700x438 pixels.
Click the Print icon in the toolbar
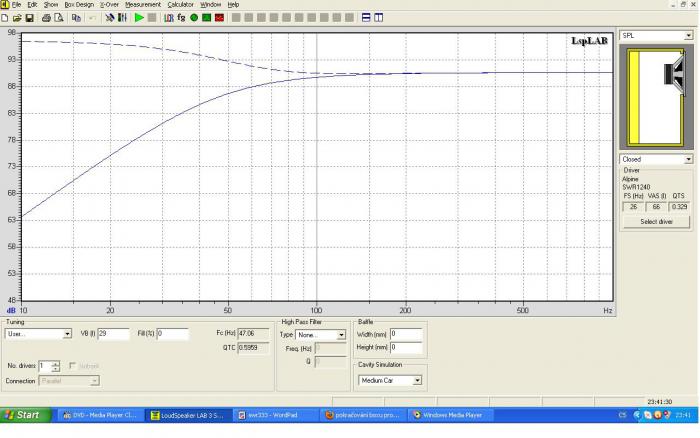(46, 18)
